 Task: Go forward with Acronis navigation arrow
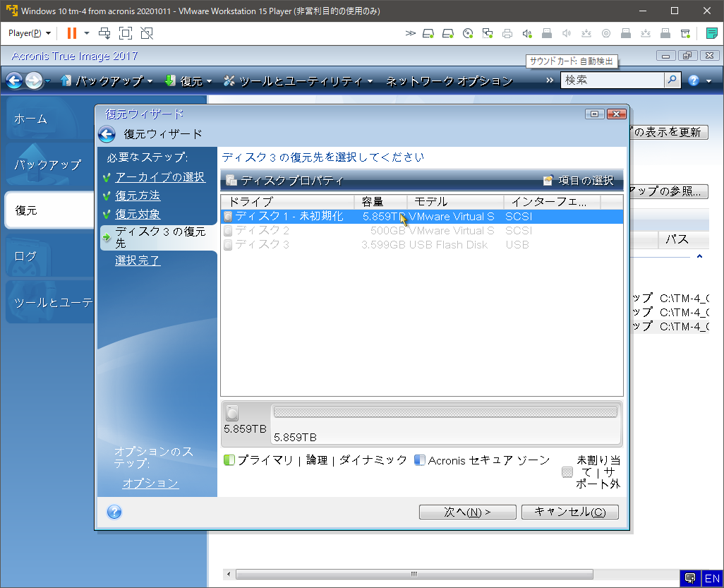[x=34, y=81]
